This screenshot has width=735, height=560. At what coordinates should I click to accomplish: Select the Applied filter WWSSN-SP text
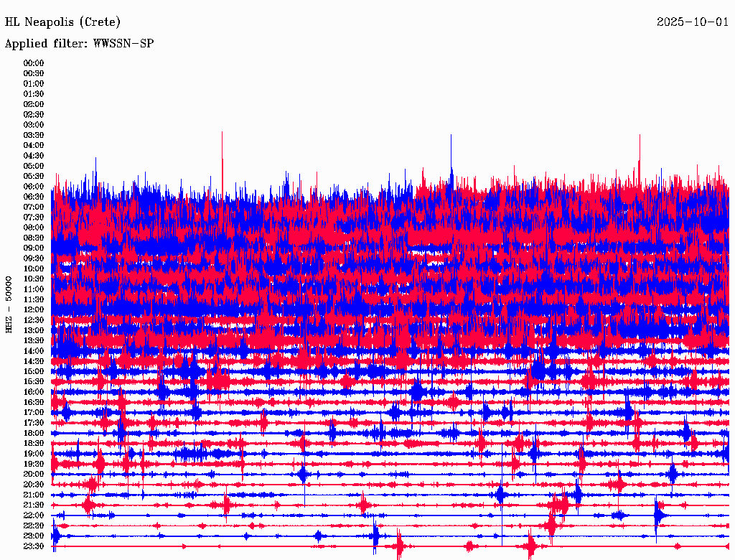79,44
